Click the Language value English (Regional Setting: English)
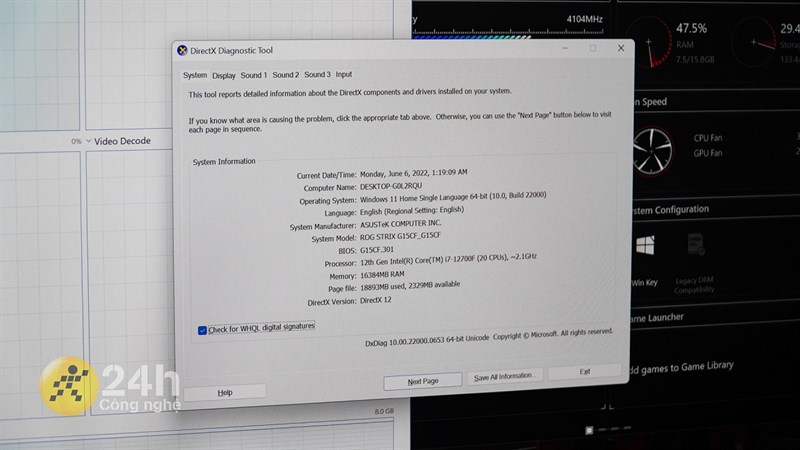 412,211
